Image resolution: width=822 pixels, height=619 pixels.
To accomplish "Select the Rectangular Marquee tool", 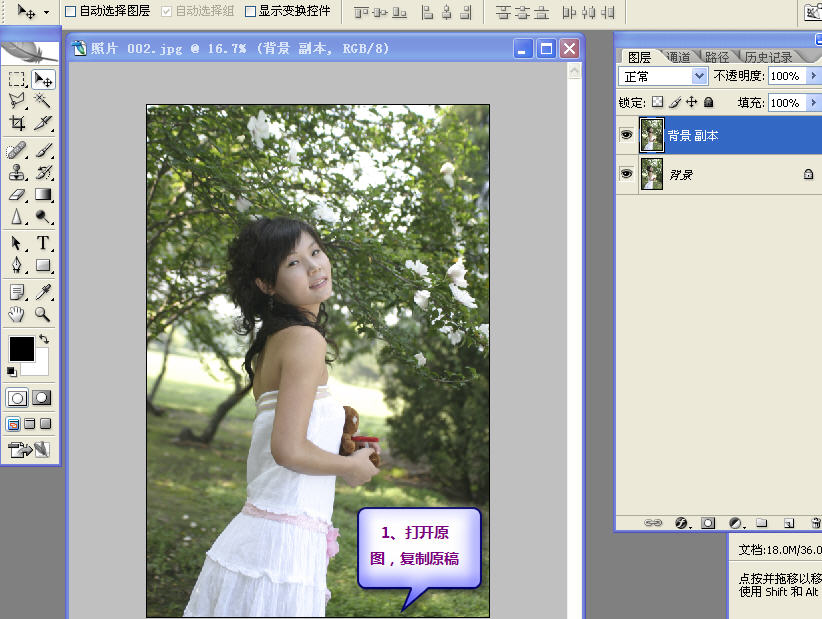I will [17, 79].
